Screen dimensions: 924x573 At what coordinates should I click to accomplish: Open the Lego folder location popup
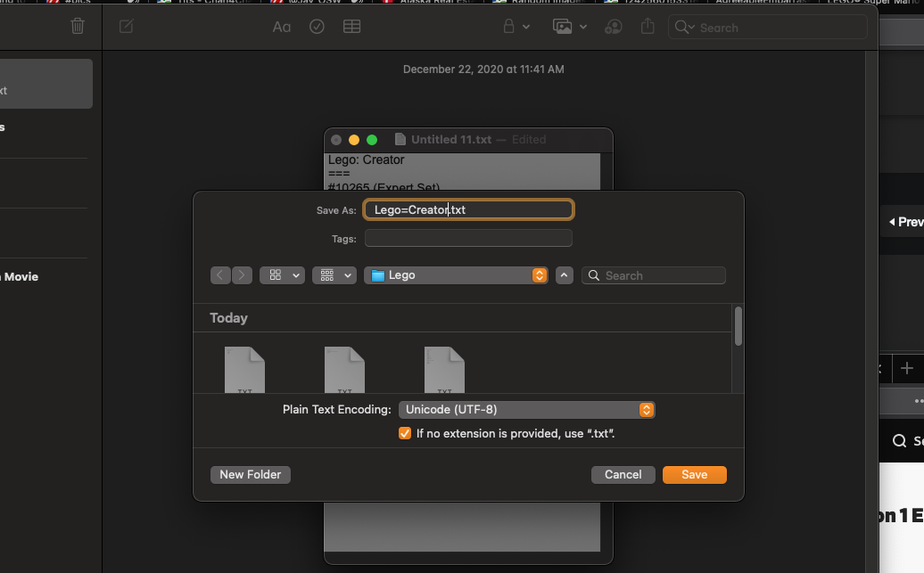tap(456, 275)
